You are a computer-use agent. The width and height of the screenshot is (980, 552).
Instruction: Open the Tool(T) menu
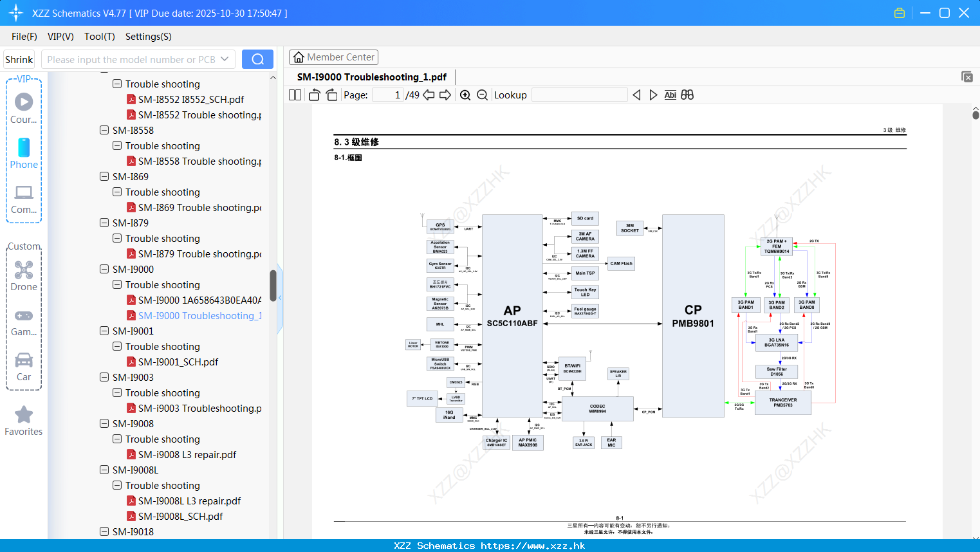(x=100, y=37)
